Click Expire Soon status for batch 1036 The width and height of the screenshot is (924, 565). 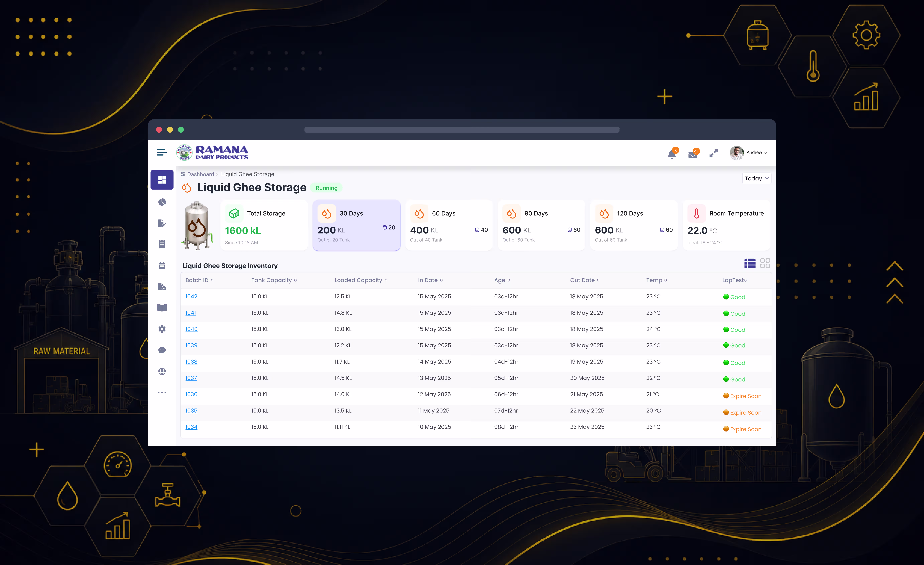point(742,396)
